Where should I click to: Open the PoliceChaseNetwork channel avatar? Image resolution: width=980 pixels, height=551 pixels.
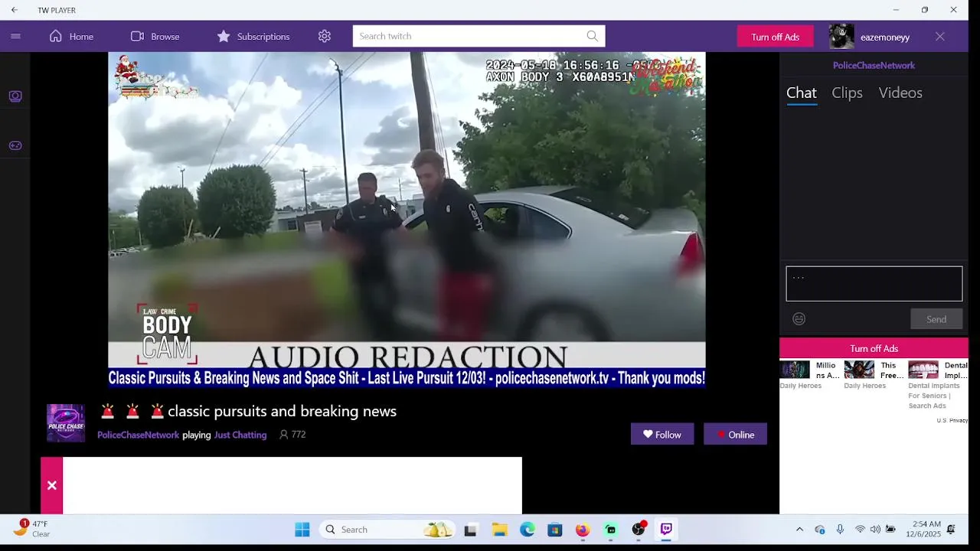coord(66,423)
